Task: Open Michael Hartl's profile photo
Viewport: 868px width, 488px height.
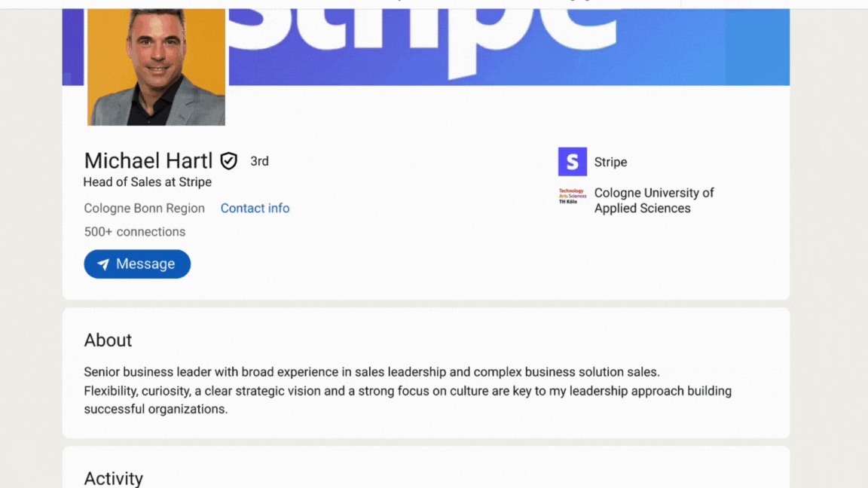Action: click(155, 66)
